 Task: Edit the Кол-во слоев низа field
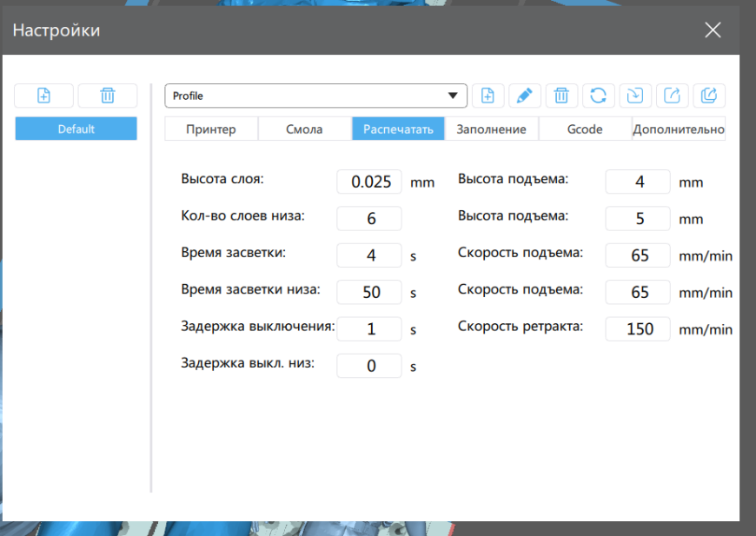369,218
